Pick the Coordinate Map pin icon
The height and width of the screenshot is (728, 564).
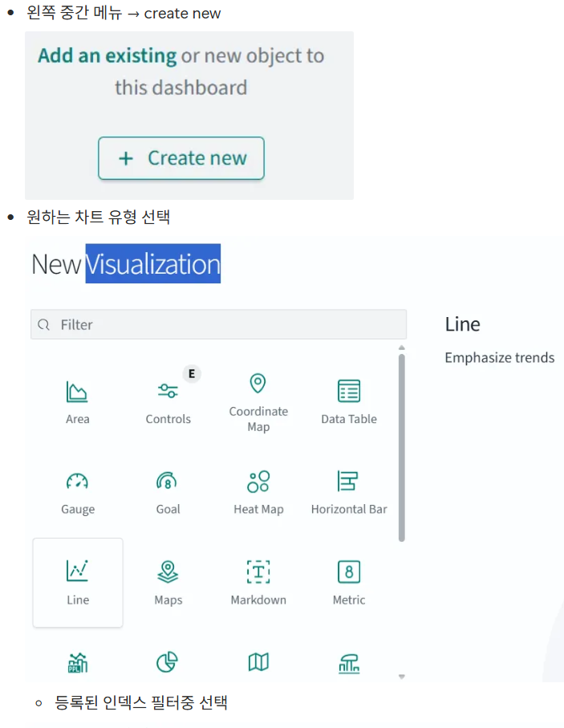coord(258,384)
